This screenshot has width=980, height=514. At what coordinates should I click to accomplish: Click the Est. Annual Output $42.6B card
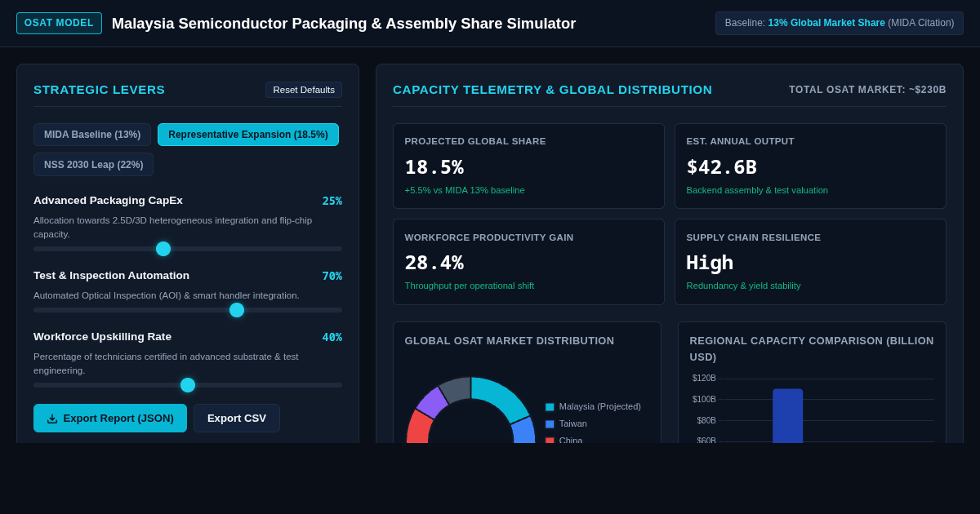coord(810,166)
